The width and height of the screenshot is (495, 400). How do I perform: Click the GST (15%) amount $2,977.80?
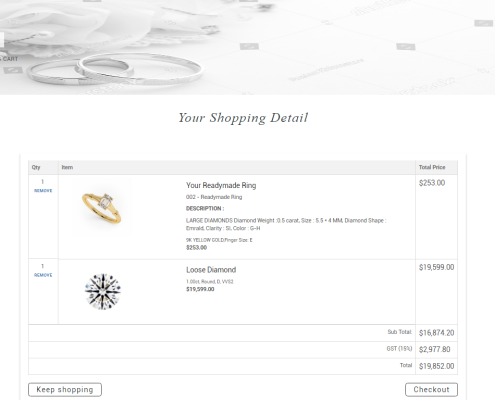(x=435, y=349)
